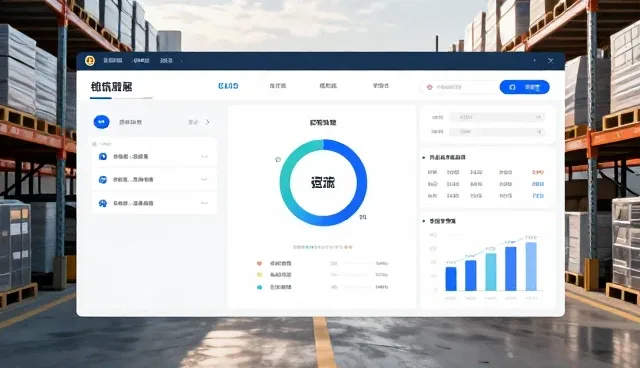Screen dimensions: 640x368
Task: Click the progress bar on the red heart legend row
Action: click(356, 264)
